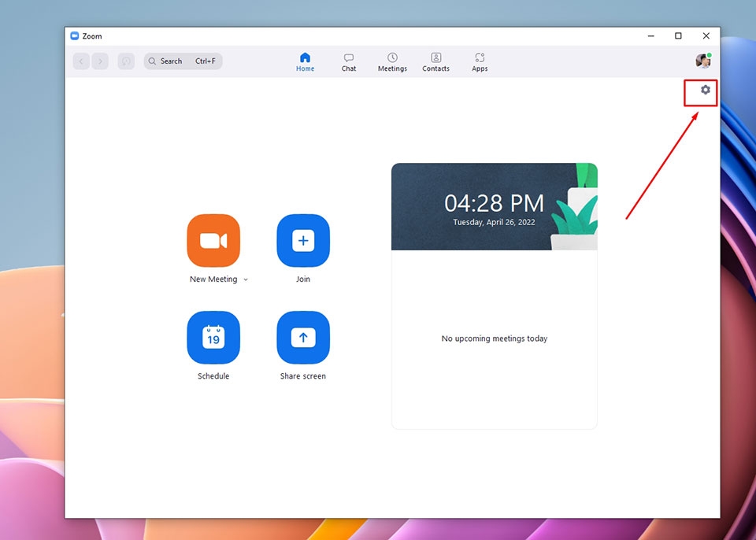Click the New Meeting label
Viewport: 756px width, 540px height.
click(x=213, y=279)
